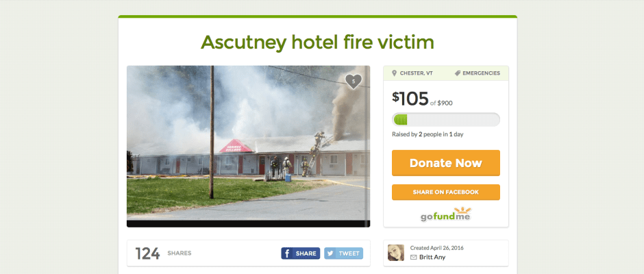
Task: Click the Ascutney hotel fire victim title
Action: pos(317,42)
